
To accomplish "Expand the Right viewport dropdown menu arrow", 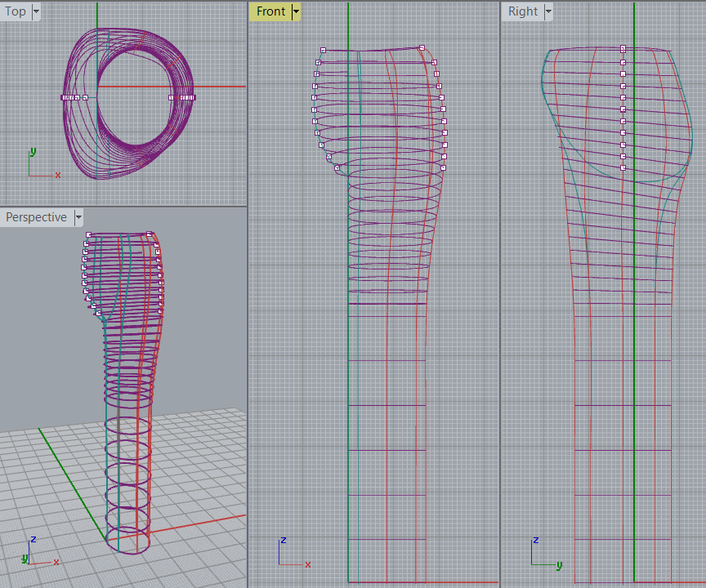I will pyautogui.click(x=548, y=11).
